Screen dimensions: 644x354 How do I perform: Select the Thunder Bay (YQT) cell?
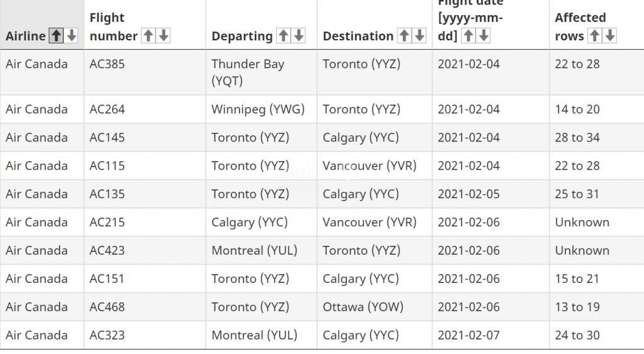coord(261,72)
